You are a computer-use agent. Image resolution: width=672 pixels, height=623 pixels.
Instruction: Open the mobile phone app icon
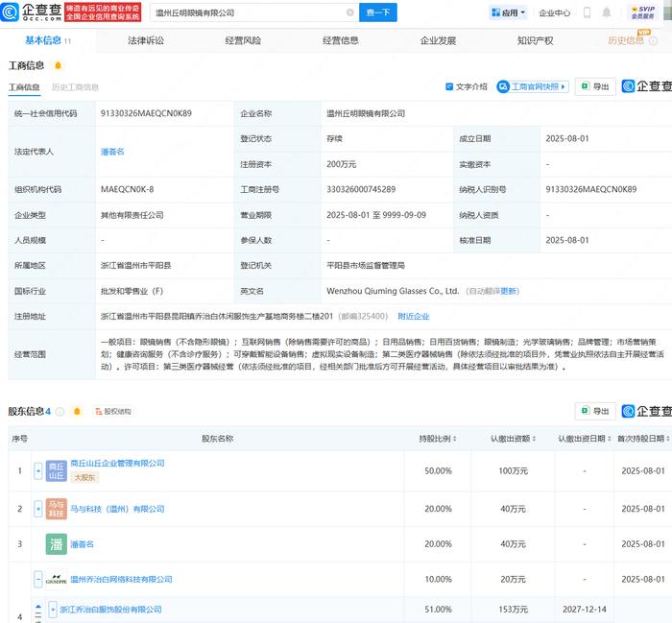click(x=588, y=12)
